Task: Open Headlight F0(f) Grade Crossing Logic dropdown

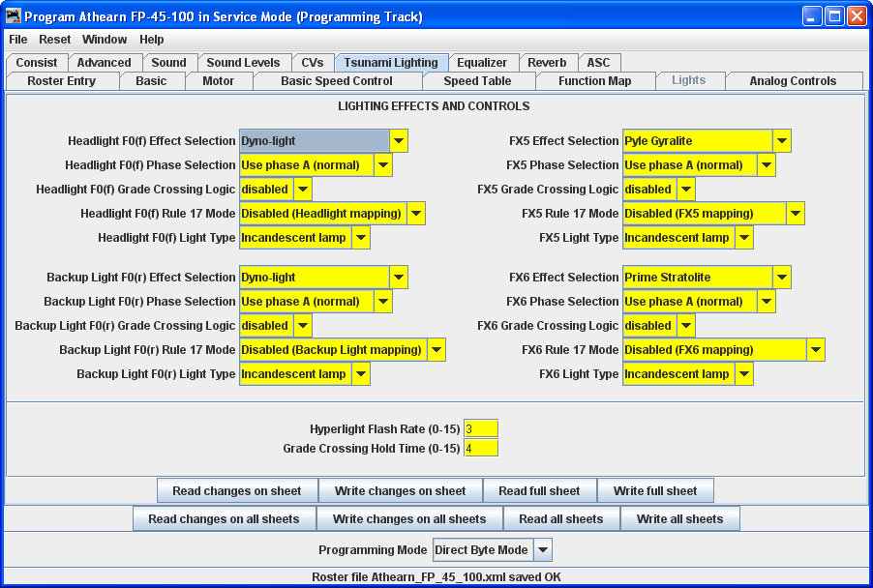Action: pyautogui.click(x=276, y=190)
